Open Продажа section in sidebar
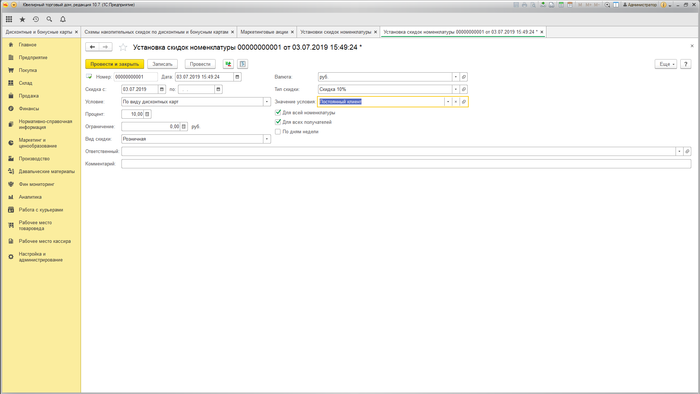700x394 pixels. 29,96
